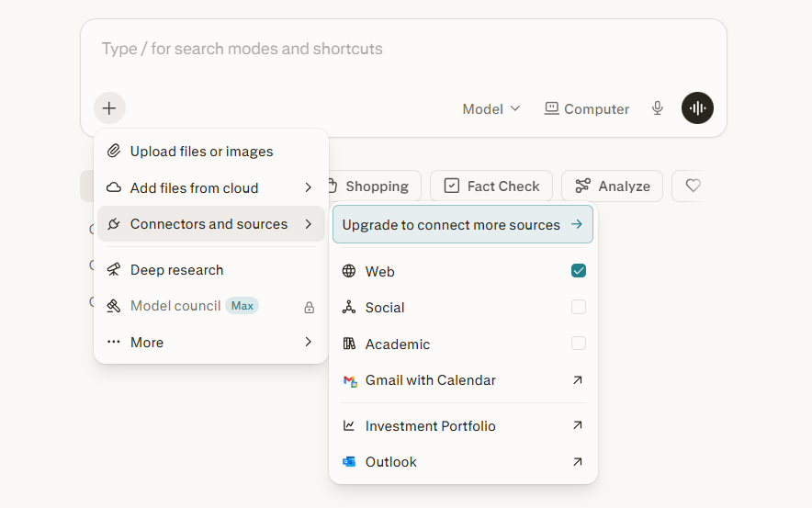This screenshot has width=812, height=508.
Task: Expand Add files from cloud submenu
Action: tap(211, 187)
